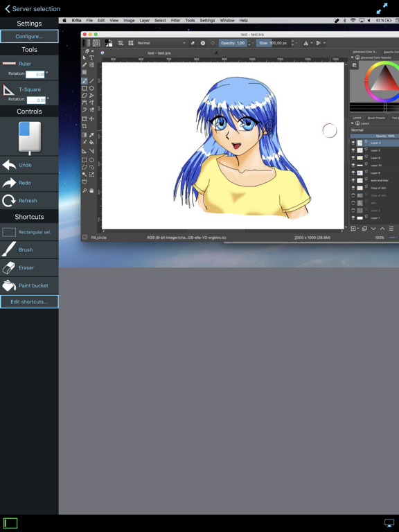Activate the Rectangular sel. shortcut
399x532 pixels.
pos(29,232)
